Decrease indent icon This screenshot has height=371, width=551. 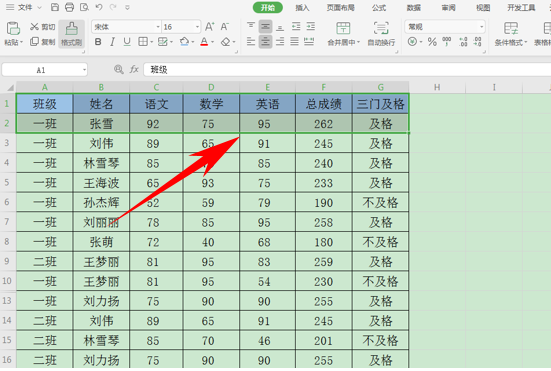coord(296,27)
